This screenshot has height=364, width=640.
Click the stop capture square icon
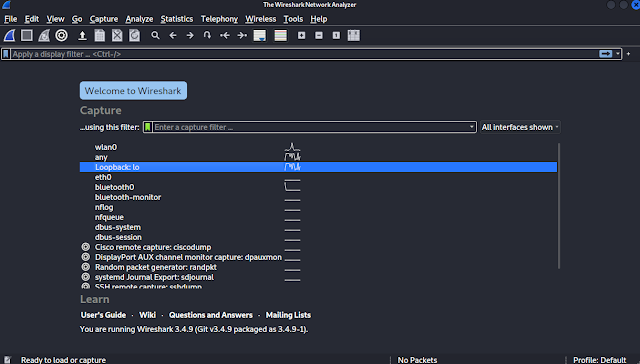click(x=27, y=36)
